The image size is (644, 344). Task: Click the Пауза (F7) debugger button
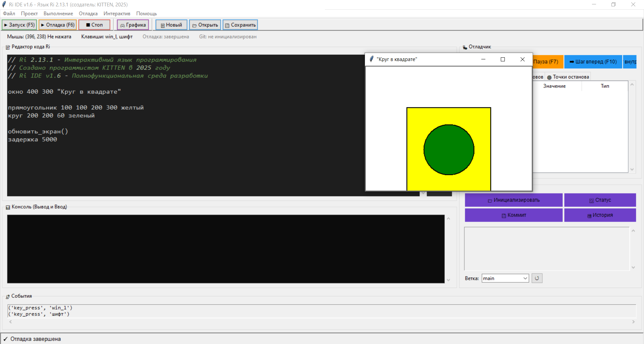(548, 62)
